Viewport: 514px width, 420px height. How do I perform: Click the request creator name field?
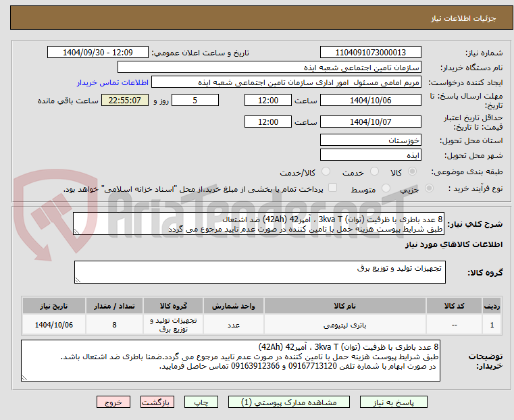coord(286,82)
